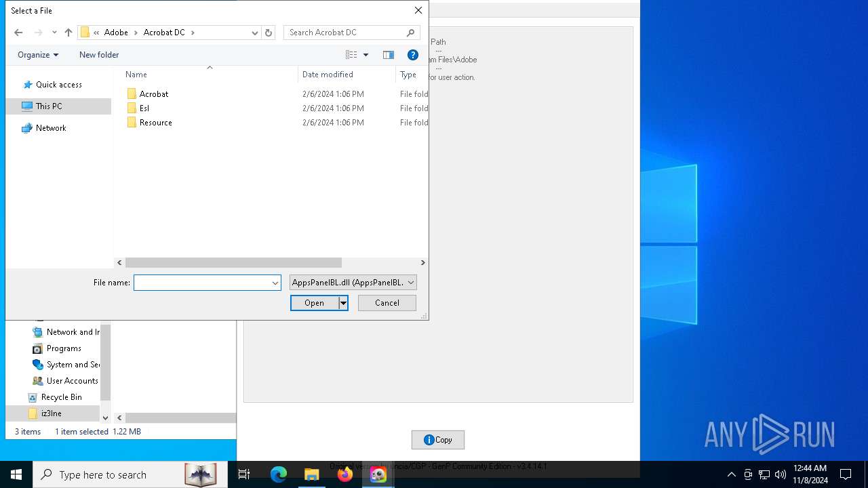Select User Accounts in background tree
Screen dimensions: 868x488
(x=72, y=381)
